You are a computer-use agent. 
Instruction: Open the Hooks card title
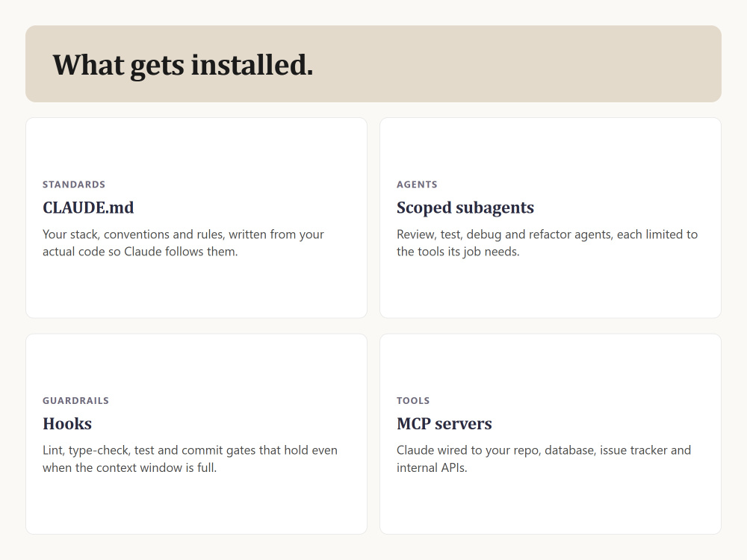point(67,423)
